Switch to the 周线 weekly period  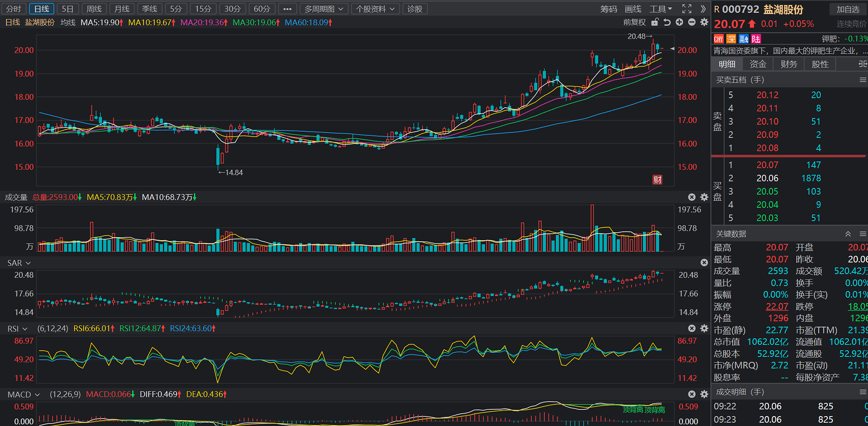pos(94,9)
